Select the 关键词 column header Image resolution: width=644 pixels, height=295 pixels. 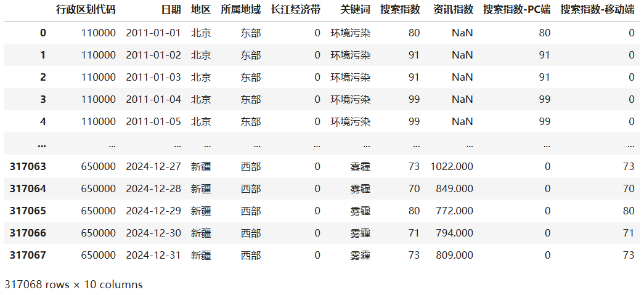tap(355, 10)
